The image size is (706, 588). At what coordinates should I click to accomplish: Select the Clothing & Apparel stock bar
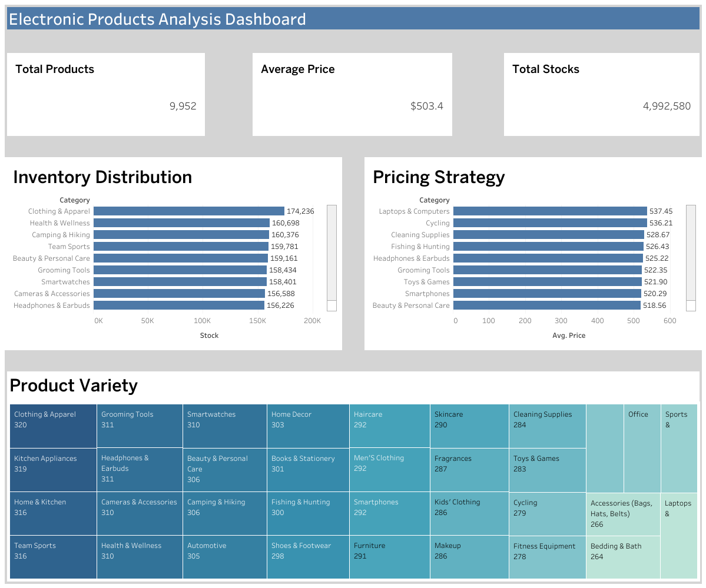click(189, 211)
